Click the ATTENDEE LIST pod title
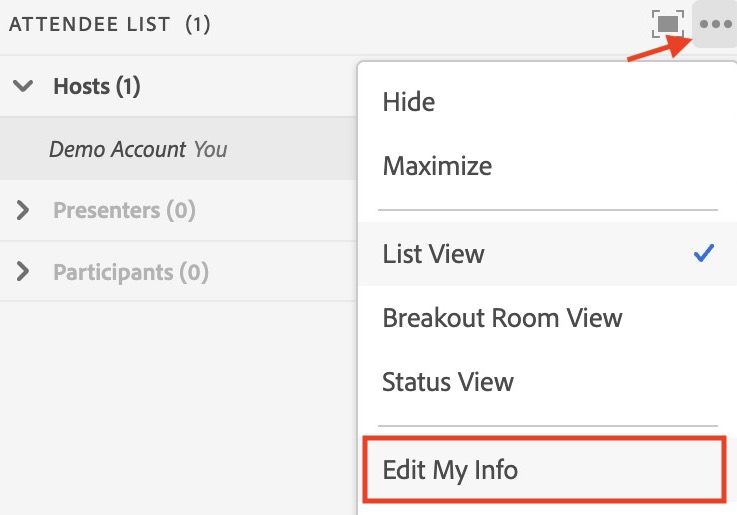Screen dimensions: 737x515 [91, 25]
